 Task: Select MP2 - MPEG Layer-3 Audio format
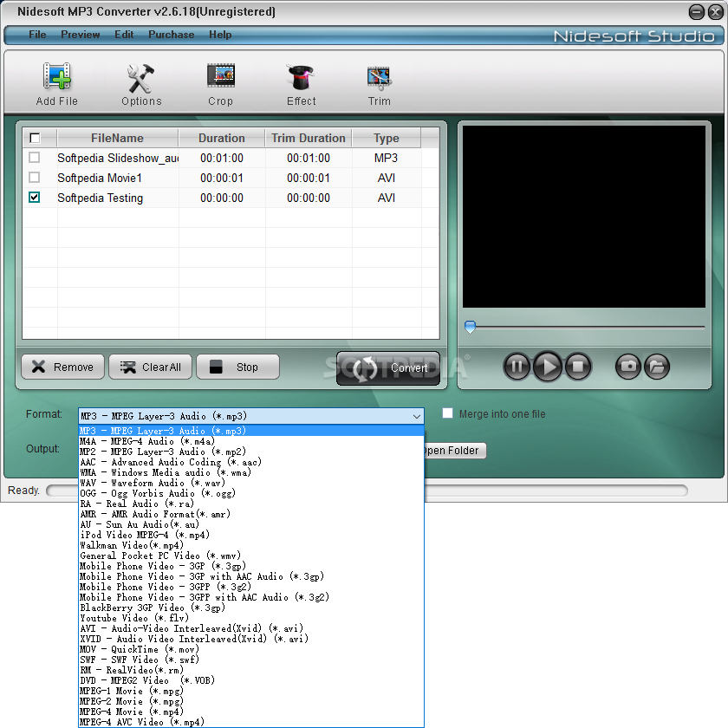(x=251, y=452)
